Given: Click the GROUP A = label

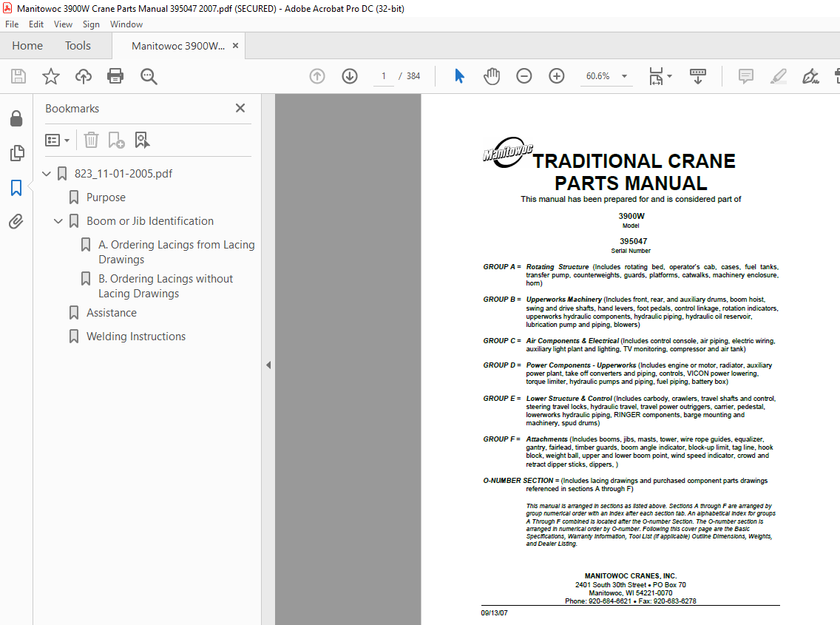Looking at the screenshot, I should pyautogui.click(x=502, y=267).
